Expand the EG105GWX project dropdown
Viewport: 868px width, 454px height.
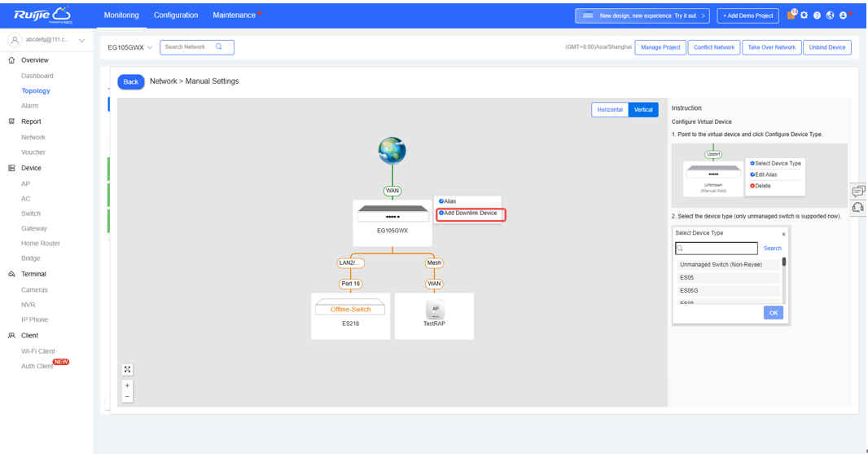point(130,47)
